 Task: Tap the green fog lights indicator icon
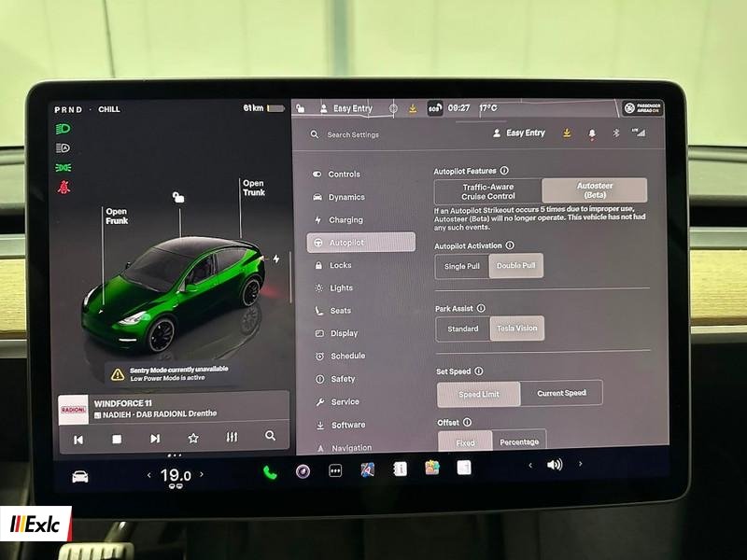click(63, 168)
